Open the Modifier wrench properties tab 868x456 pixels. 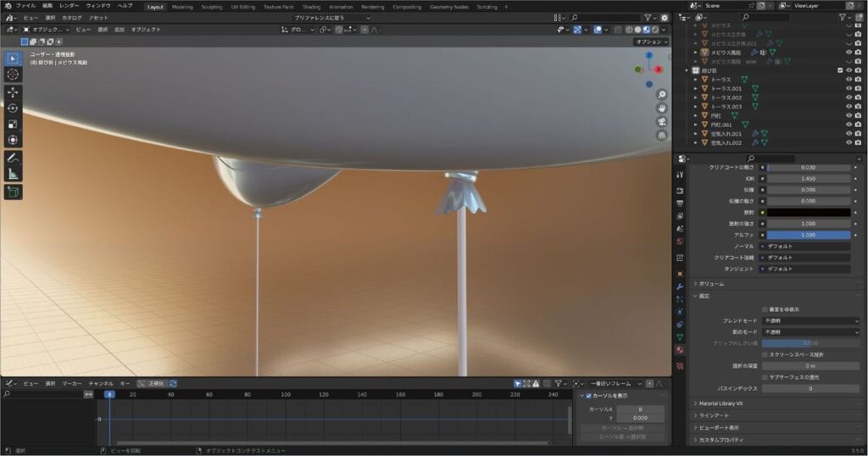tap(680, 286)
